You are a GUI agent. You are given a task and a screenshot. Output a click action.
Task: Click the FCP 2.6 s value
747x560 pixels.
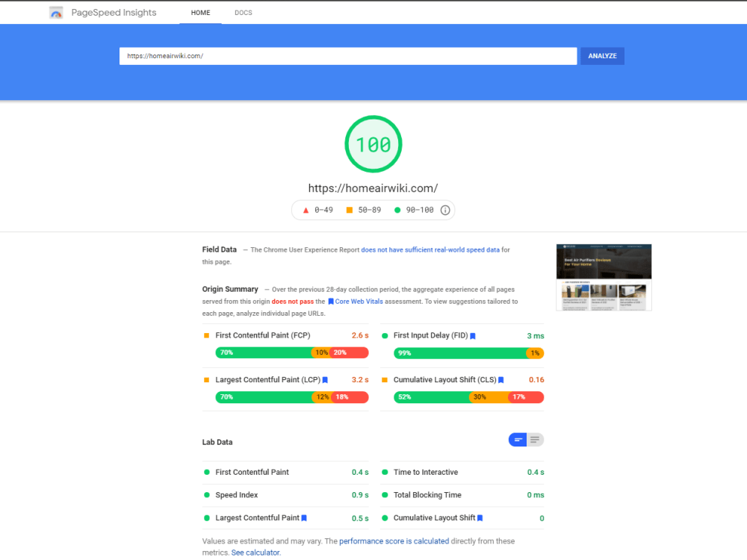(x=360, y=336)
